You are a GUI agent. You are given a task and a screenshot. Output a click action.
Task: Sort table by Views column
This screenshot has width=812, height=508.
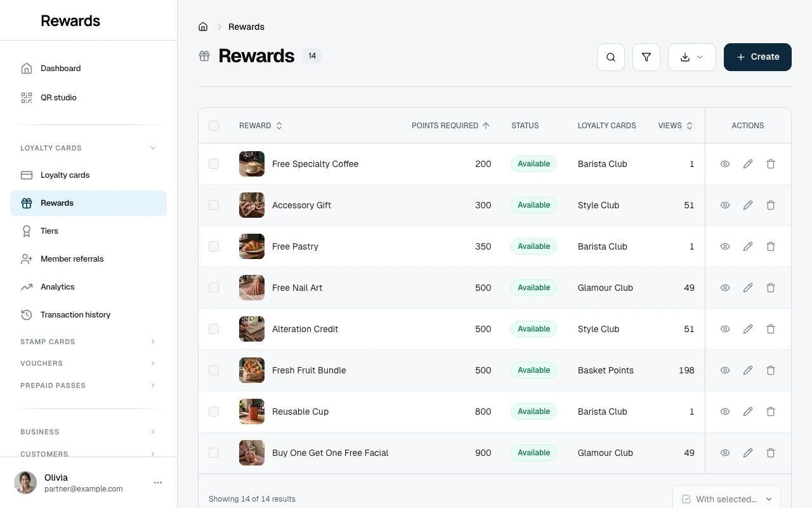tap(676, 126)
